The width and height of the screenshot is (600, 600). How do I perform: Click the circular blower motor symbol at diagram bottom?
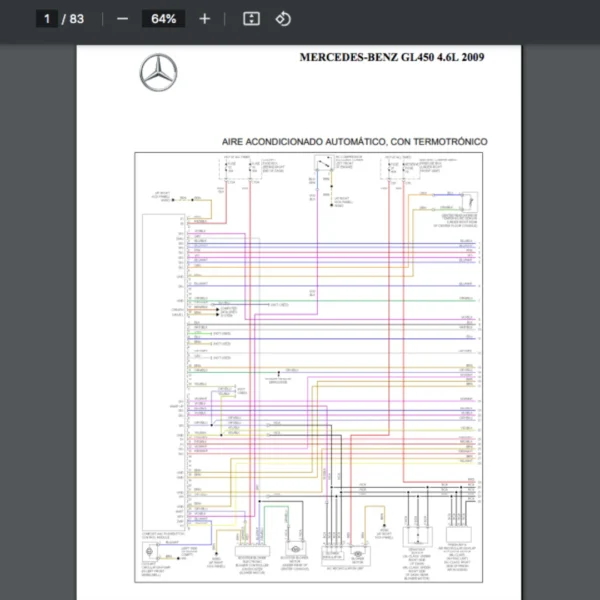click(x=294, y=549)
